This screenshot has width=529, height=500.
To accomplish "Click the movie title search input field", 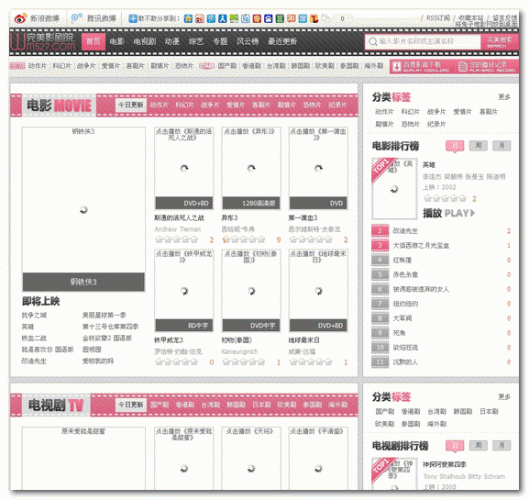I will pyautogui.click(x=423, y=42).
